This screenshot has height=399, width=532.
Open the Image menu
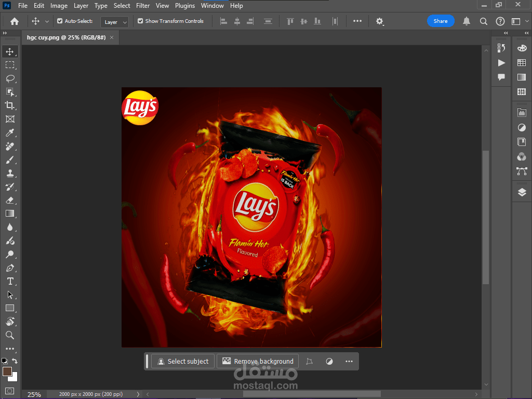click(59, 6)
